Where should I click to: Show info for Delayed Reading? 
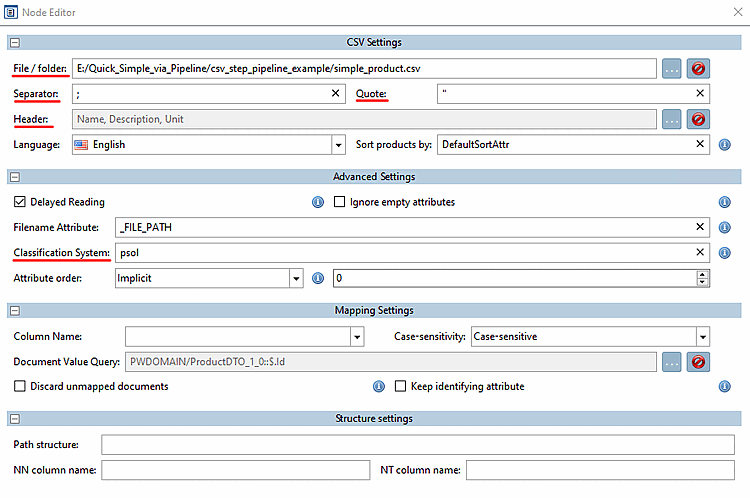tap(318, 202)
